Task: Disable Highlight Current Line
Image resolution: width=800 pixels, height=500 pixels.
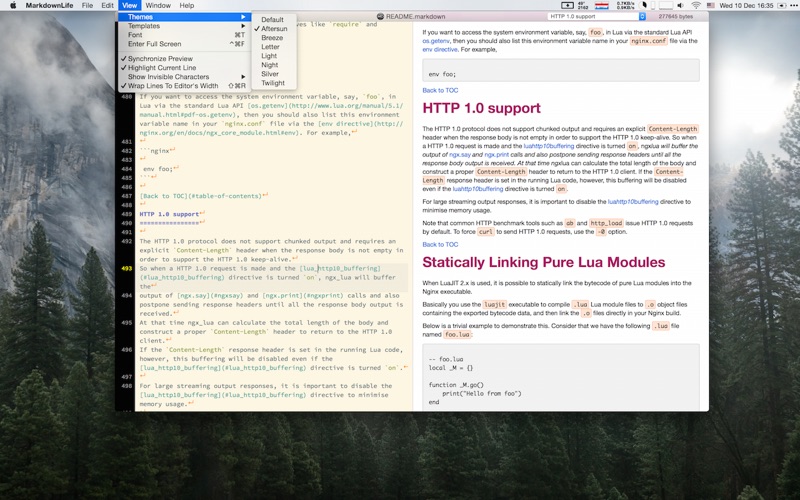Action: click(161, 68)
